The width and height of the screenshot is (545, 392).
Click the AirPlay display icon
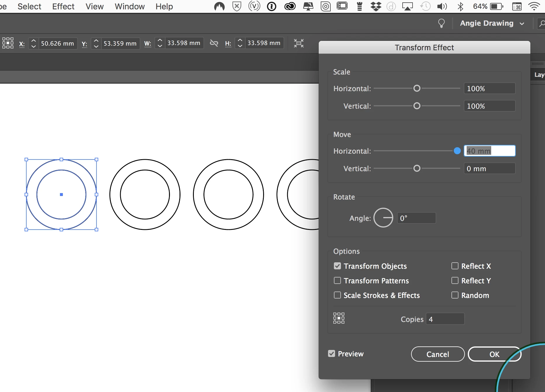[407, 6]
